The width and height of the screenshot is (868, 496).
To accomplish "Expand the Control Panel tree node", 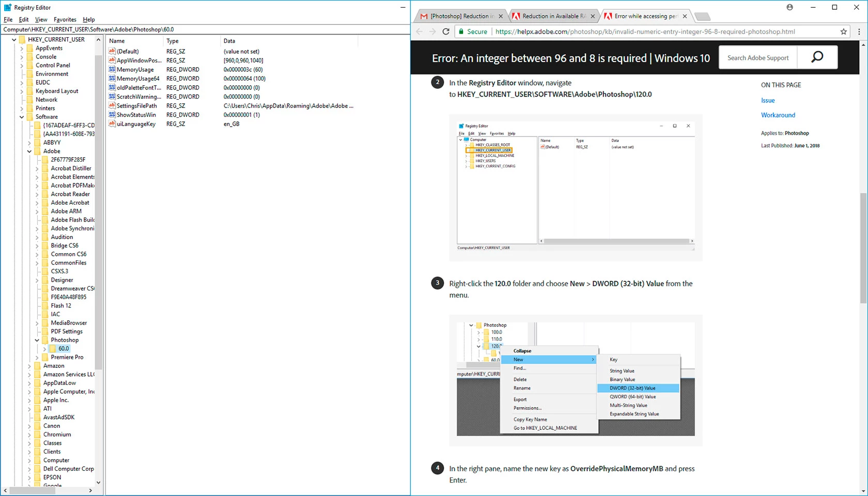I will [22, 66].
